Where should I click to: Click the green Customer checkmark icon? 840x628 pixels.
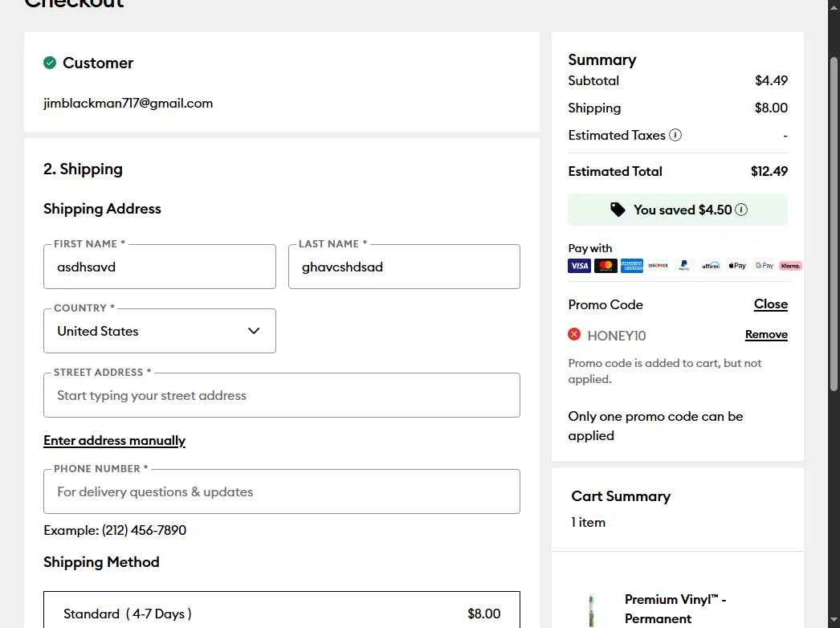point(50,63)
